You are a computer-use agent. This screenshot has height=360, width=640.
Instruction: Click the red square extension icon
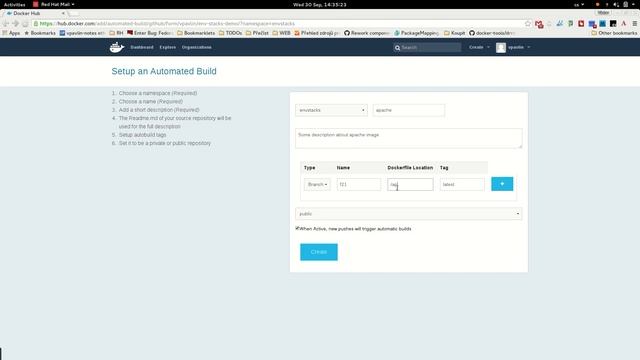581,24
